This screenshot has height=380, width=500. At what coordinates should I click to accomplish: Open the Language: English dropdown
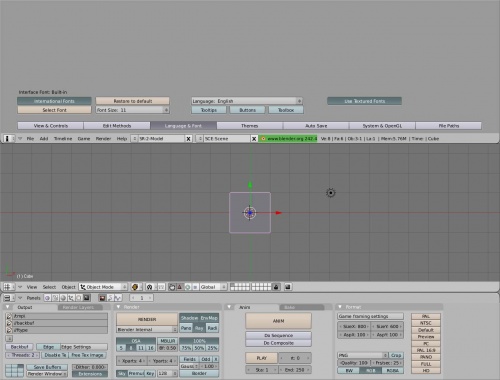pyautogui.click(x=247, y=101)
